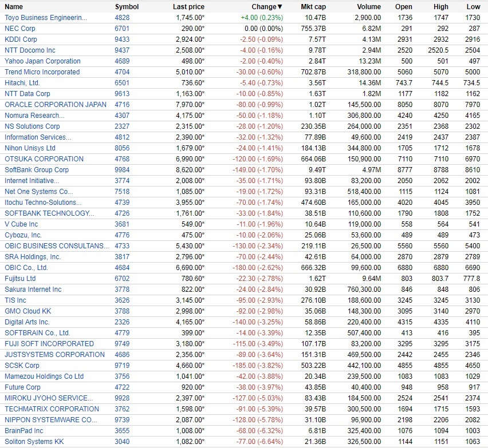Open V Cube Inc link
The width and height of the screenshot is (488, 448).
(21, 224)
